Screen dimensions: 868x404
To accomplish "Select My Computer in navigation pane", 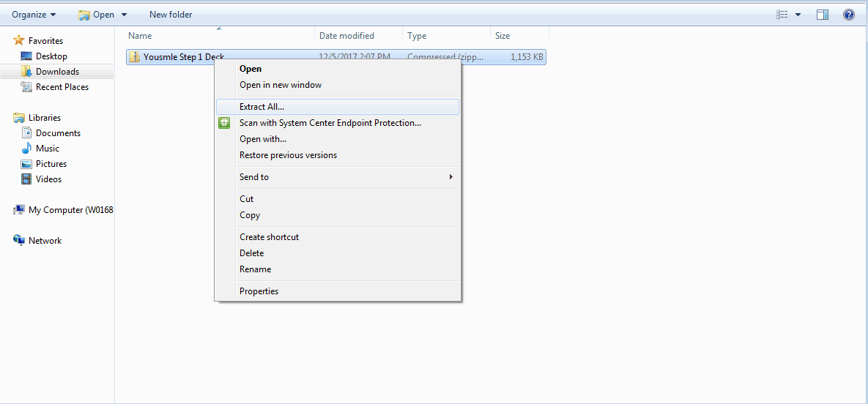I will 71,210.
